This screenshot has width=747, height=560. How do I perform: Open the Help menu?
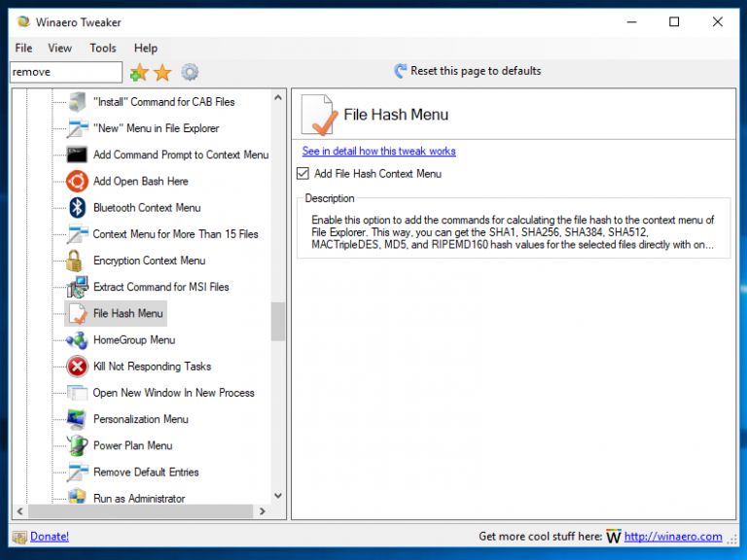coord(145,48)
